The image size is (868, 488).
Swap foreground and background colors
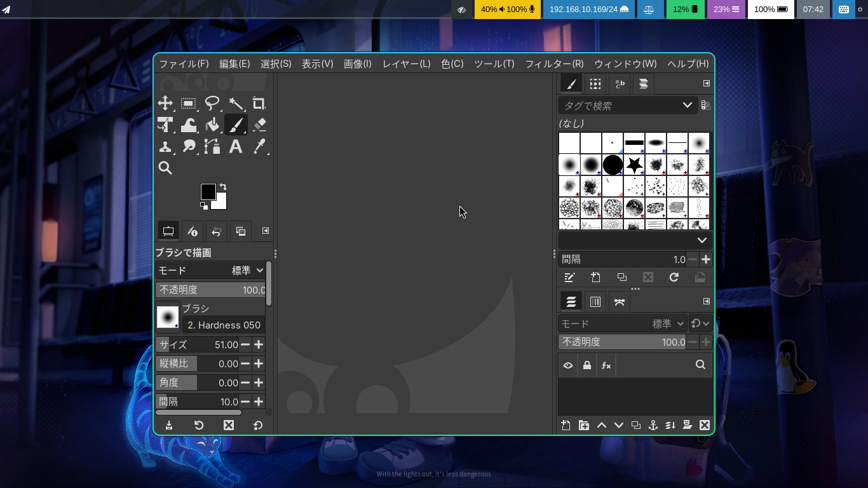point(223,187)
